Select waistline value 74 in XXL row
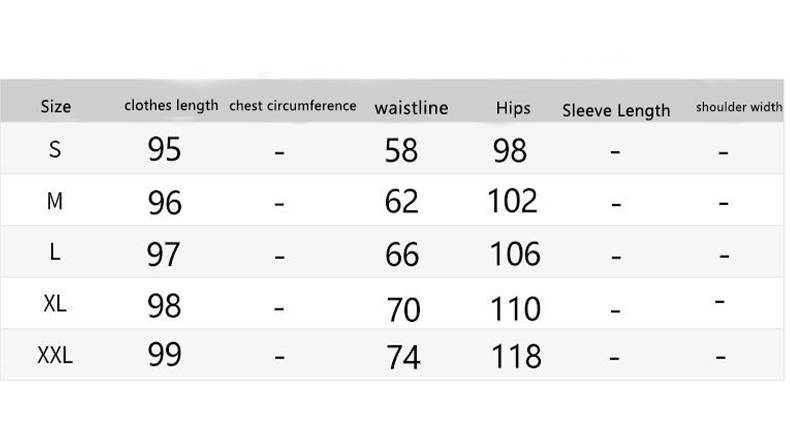Image resolution: width=790 pixels, height=438 pixels. pos(403,358)
